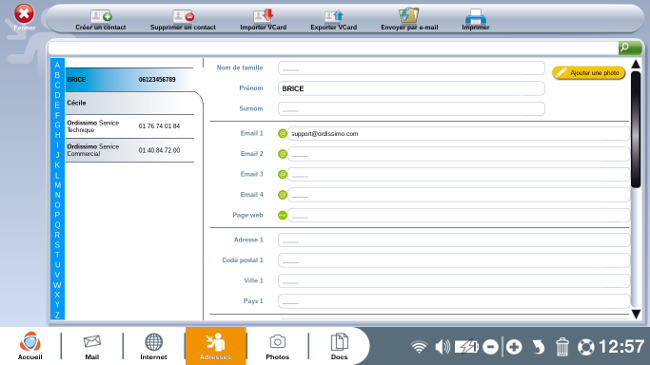Click the Pays 1 field
This screenshot has height=365, width=650.
tap(454, 301)
